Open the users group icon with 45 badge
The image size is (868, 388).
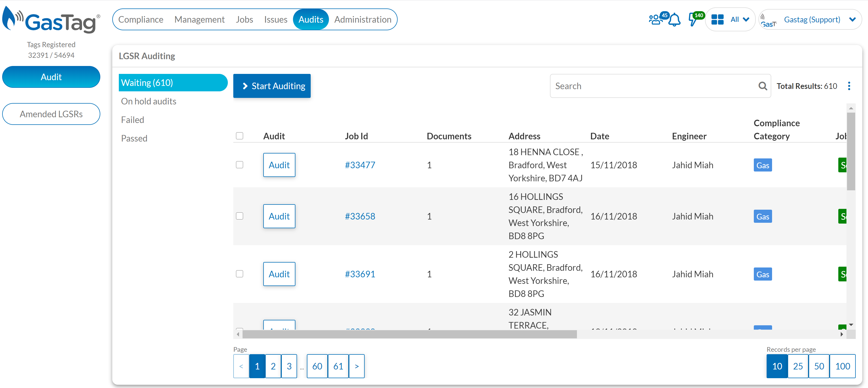click(656, 20)
